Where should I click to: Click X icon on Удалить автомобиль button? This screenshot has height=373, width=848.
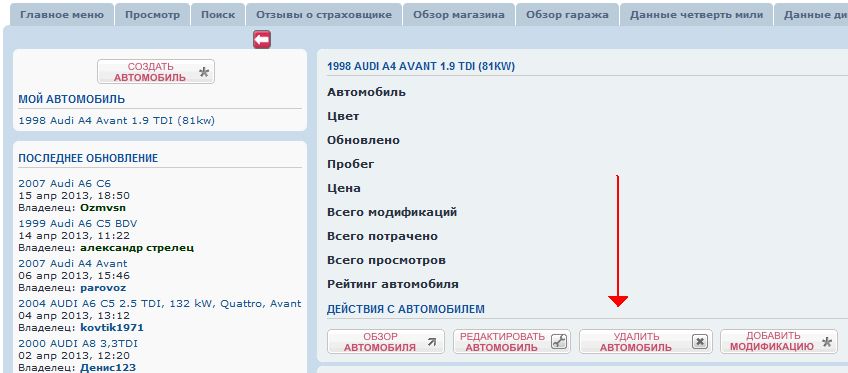(700, 342)
